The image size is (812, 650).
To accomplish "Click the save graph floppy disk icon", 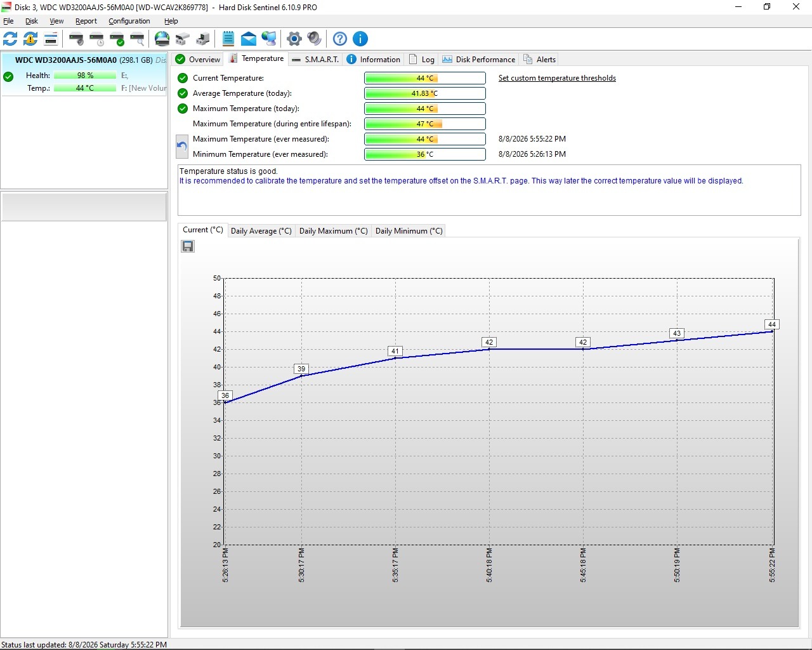I will (188, 246).
